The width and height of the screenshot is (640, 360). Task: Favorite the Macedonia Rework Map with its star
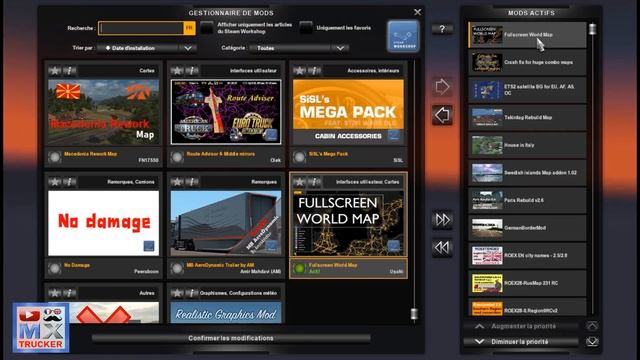[55, 71]
